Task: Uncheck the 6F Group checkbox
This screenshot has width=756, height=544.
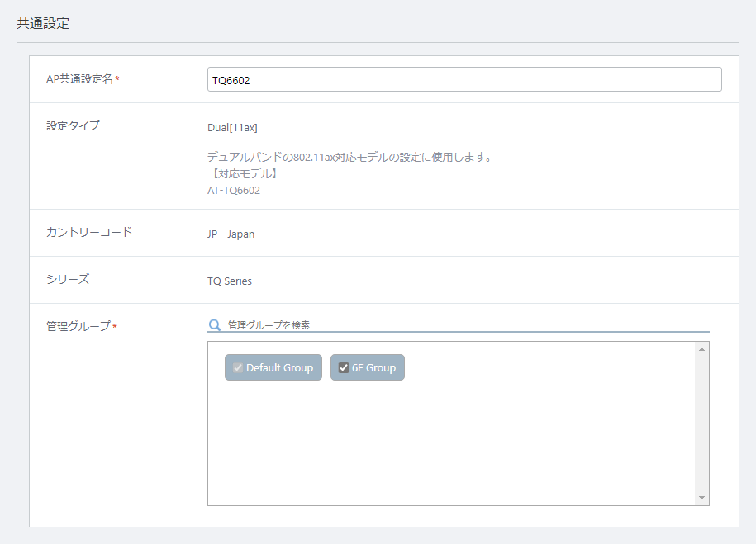Action: click(x=343, y=367)
